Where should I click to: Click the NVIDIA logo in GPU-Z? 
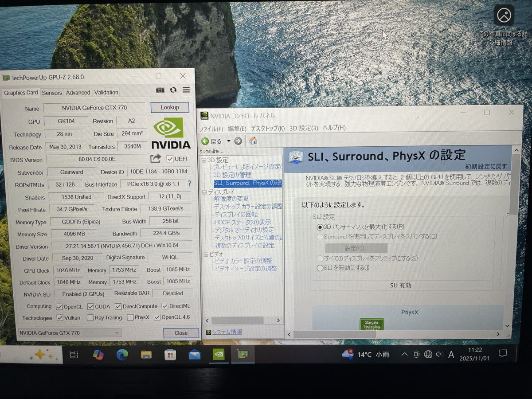coord(171,133)
